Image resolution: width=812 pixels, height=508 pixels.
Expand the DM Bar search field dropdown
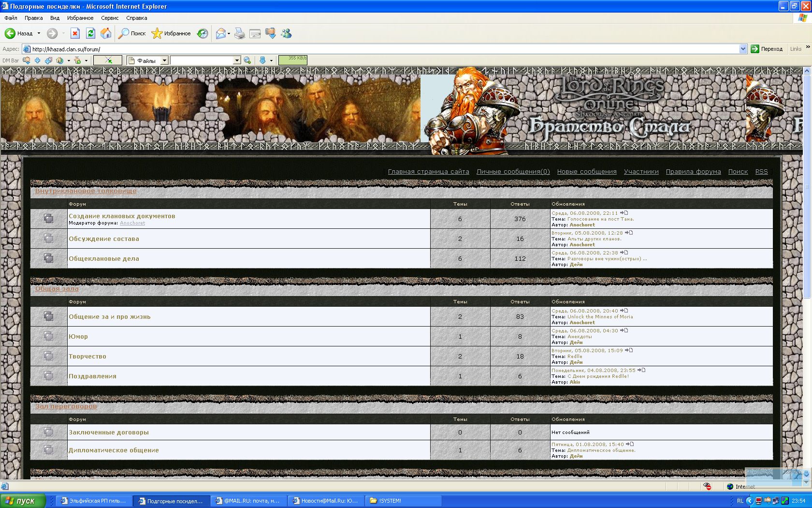coord(237,60)
